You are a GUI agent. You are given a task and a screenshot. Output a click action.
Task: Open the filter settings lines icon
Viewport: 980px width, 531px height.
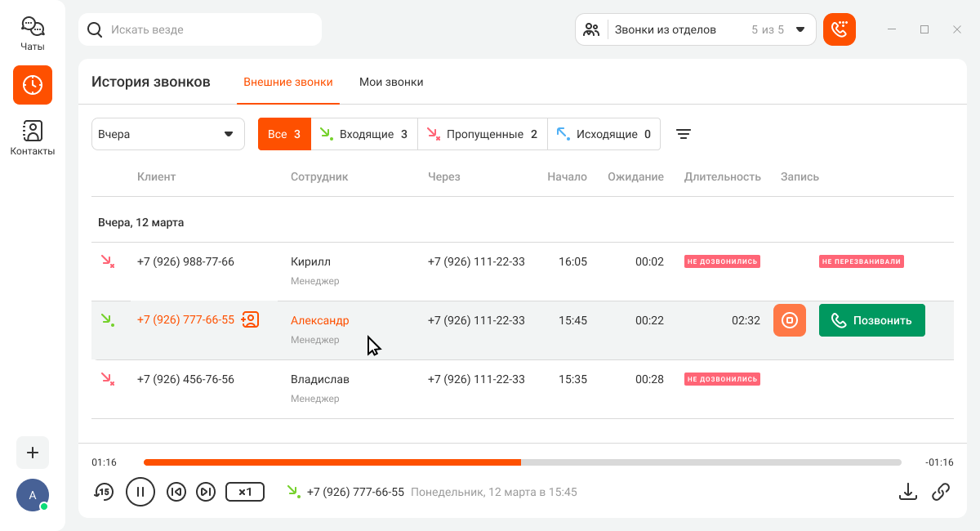pos(684,134)
